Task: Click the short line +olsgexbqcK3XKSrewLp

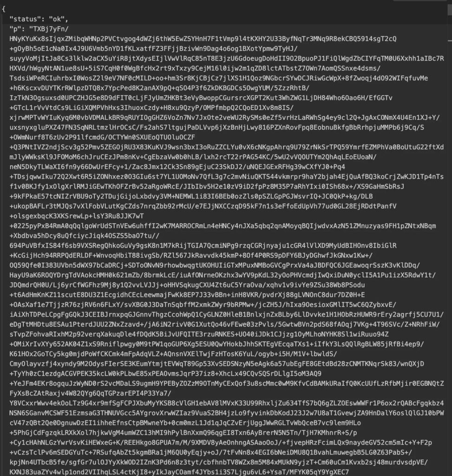Action: 77,216
